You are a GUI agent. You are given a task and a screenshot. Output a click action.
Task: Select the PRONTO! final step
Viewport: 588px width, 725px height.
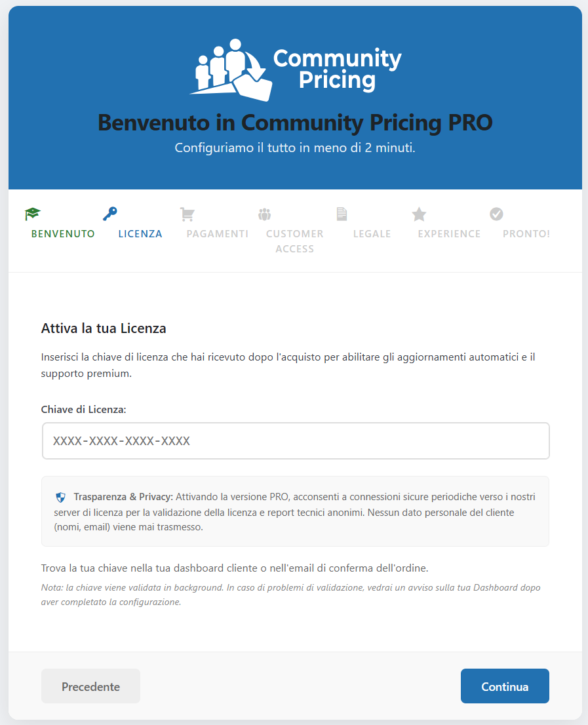point(526,234)
